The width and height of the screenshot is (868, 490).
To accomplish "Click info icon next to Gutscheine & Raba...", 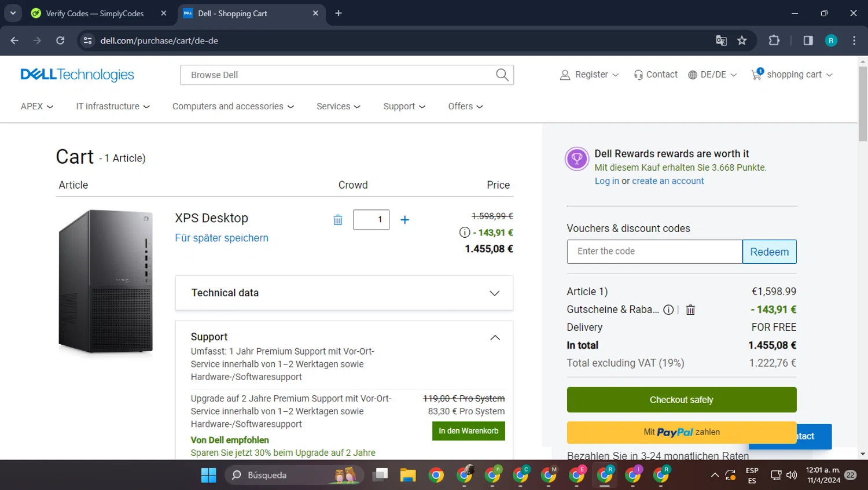I will 668,310.
